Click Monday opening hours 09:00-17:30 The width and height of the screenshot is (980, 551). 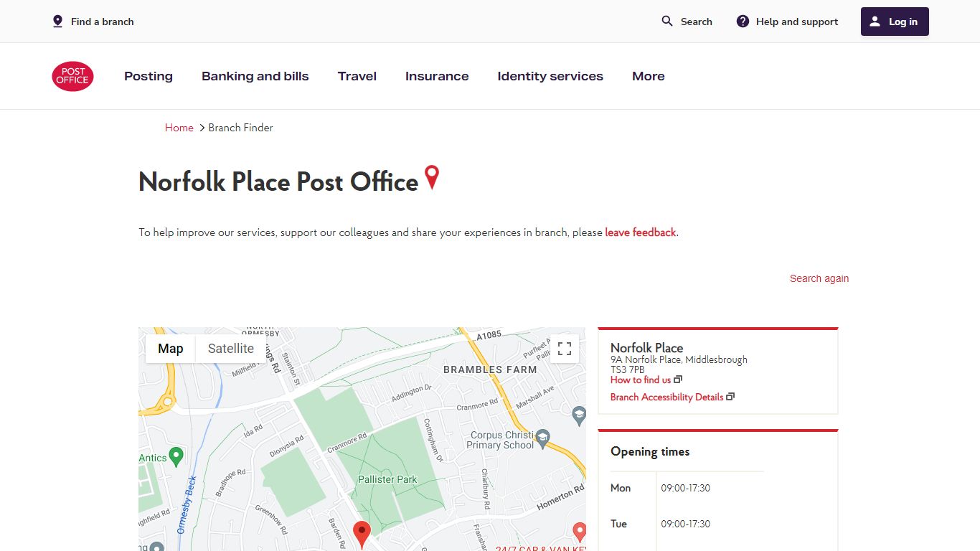coord(686,488)
